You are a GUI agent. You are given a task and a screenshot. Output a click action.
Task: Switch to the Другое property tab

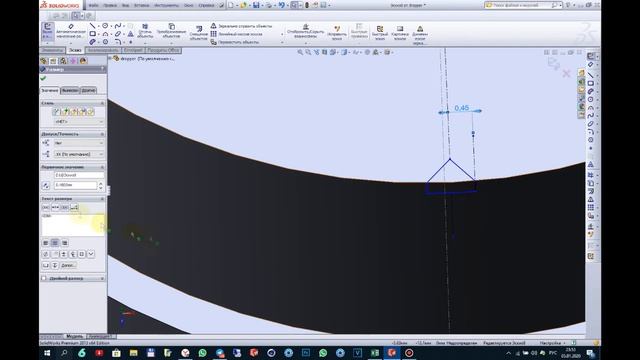(x=88, y=90)
